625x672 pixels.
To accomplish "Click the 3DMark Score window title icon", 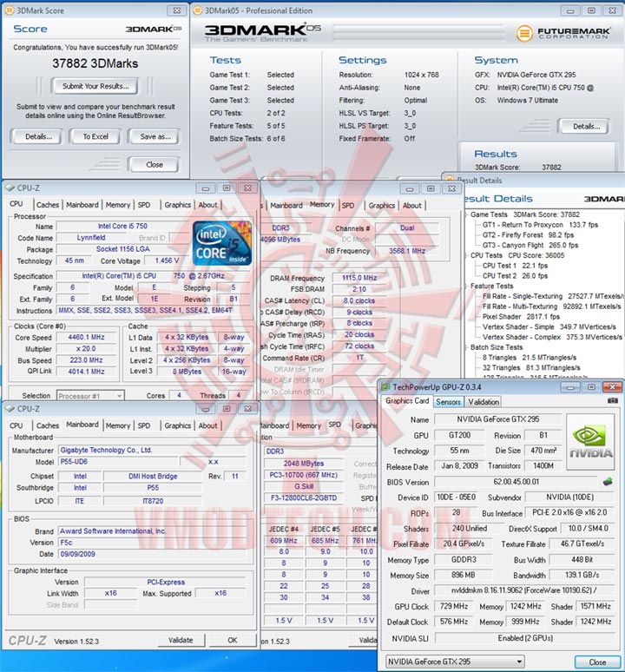I will (9, 10).
